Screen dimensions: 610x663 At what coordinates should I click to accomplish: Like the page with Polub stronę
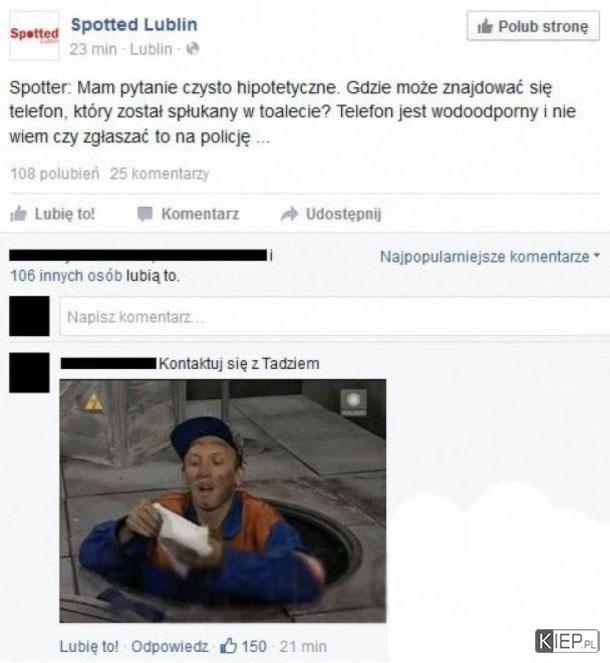coord(533,26)
